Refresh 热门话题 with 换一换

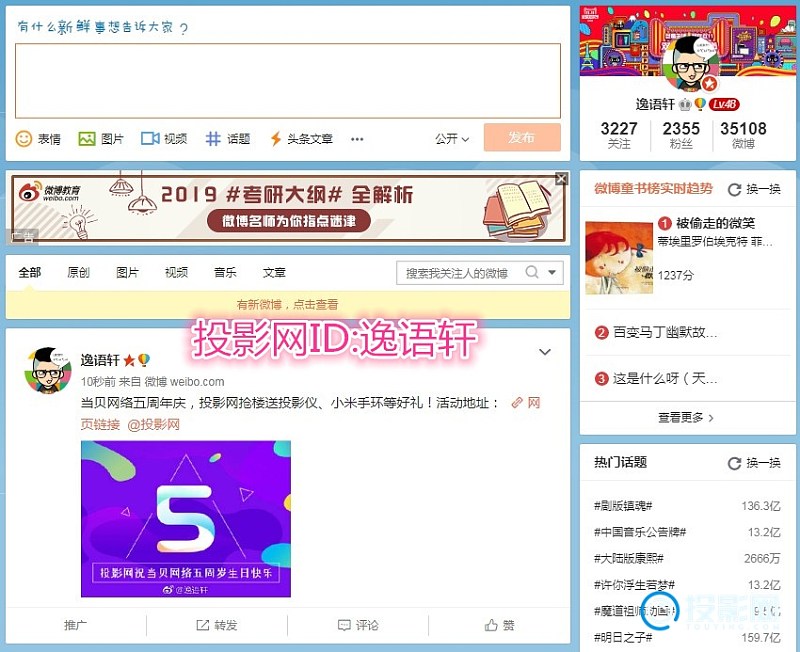755,463
